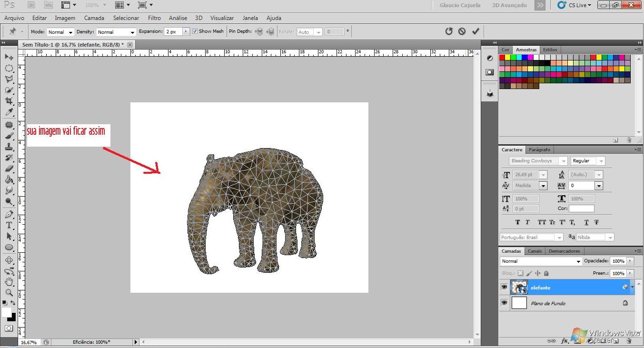Click the Quick Mask mode icon
This screenshot has width=644, height=348.
click(x=9, y=328)
